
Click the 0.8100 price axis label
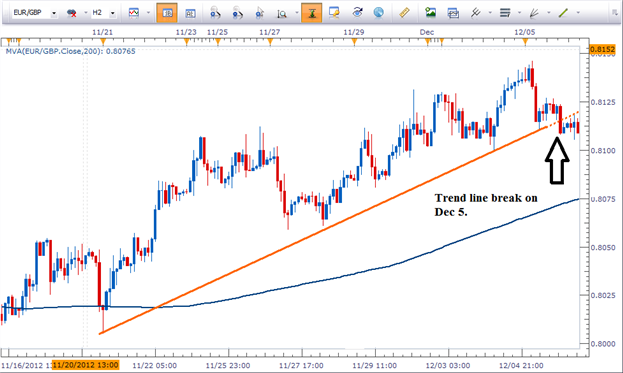[x=604, y=151]
